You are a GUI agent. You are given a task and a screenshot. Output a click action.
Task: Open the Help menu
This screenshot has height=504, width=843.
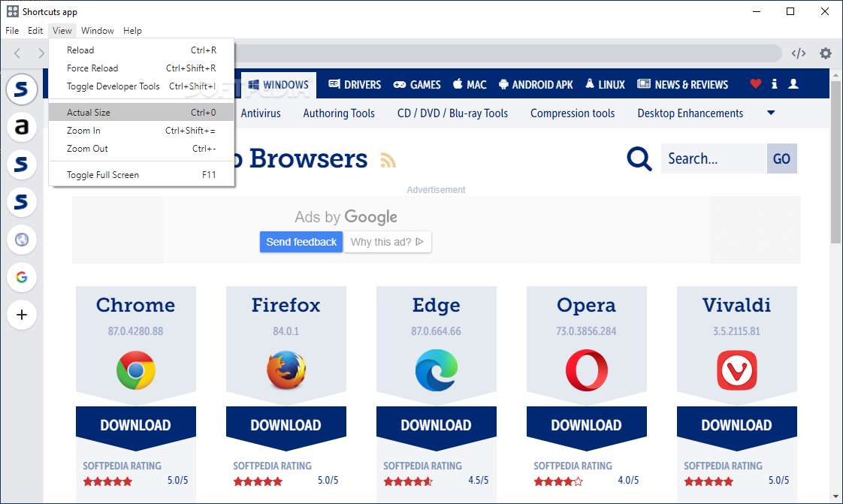[x=132, y=31]
